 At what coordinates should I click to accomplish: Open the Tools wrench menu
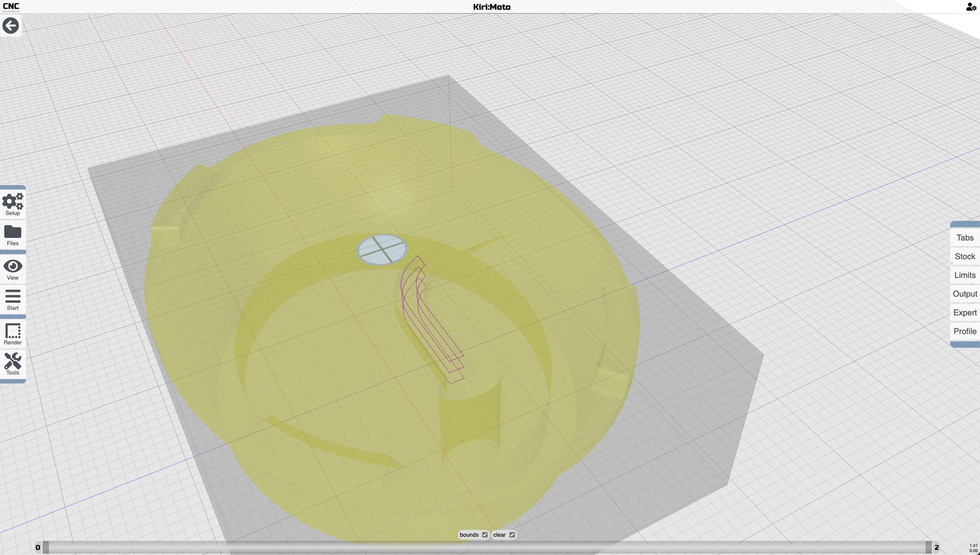tap(13, 364)
